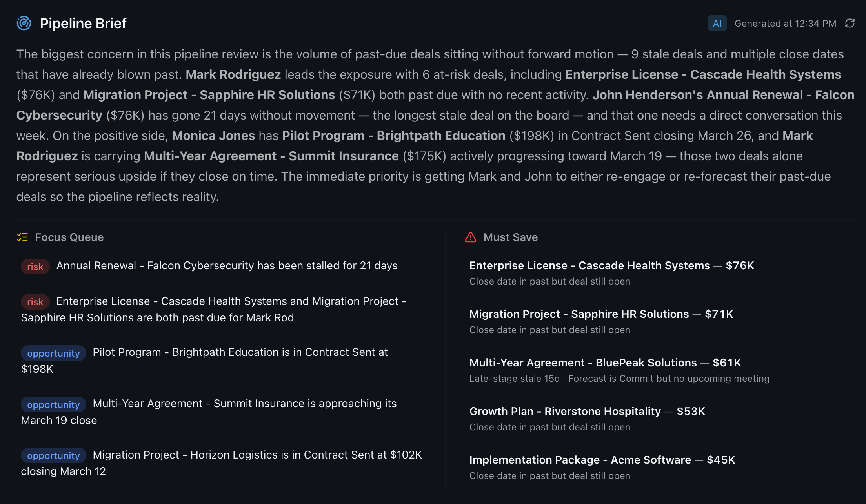The width and height of the screenshot is (866, 504).
Task: Click the risk badge next to Falcon Cybersecurity
Action: pos(35,267)
